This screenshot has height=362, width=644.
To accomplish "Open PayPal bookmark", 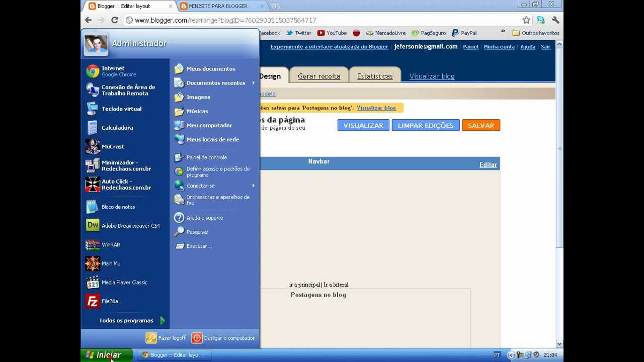I will [464, 33].
